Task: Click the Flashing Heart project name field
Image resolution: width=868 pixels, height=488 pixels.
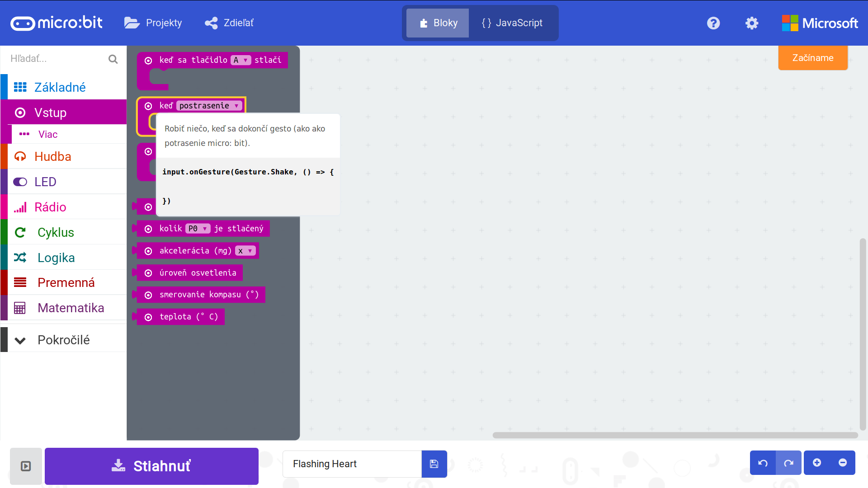Action: point(352,464)
